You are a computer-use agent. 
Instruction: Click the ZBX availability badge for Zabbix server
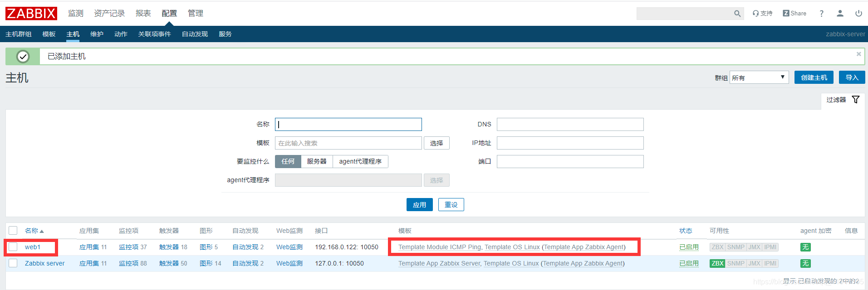click(x=717, y=263)
